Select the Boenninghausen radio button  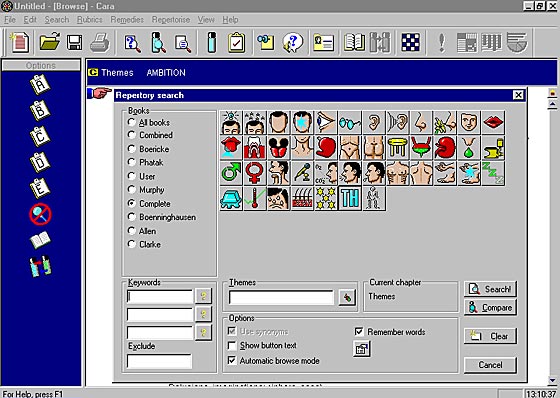coord(131,217)
